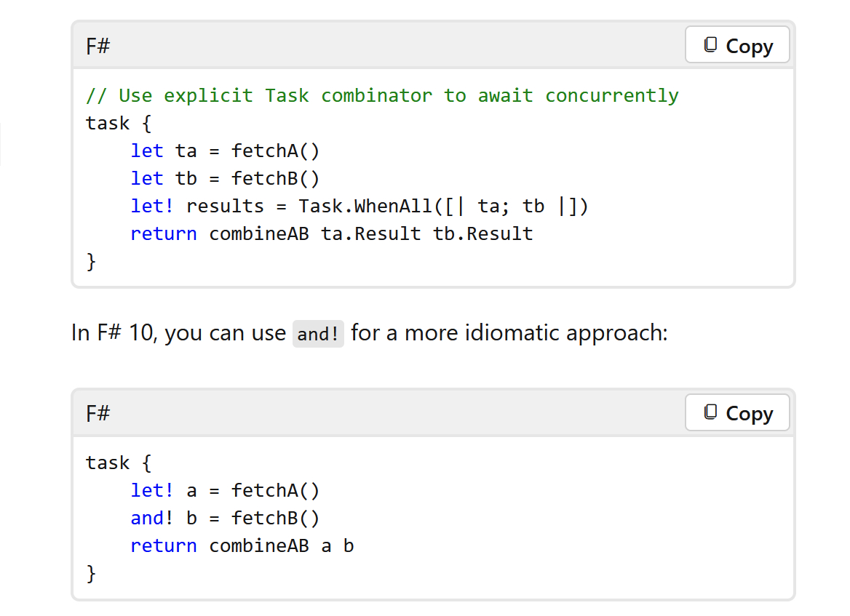Click 'task {' opening the first code block
The width and height of the screenshot is (850, 616).
click(x=119, y=123)
